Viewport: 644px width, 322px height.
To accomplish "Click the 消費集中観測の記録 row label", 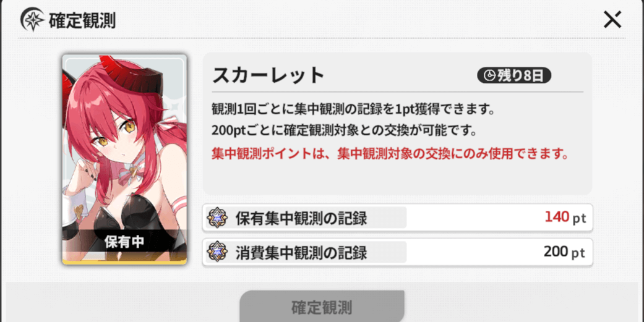I will [301, 253].
